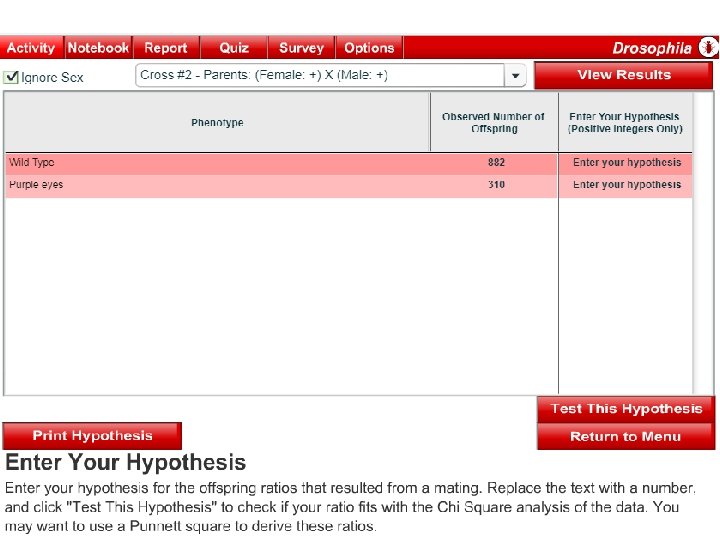Uncheck the Ignore Sex checkbox
Screen dimensions: 720x540
click(11, 77)
